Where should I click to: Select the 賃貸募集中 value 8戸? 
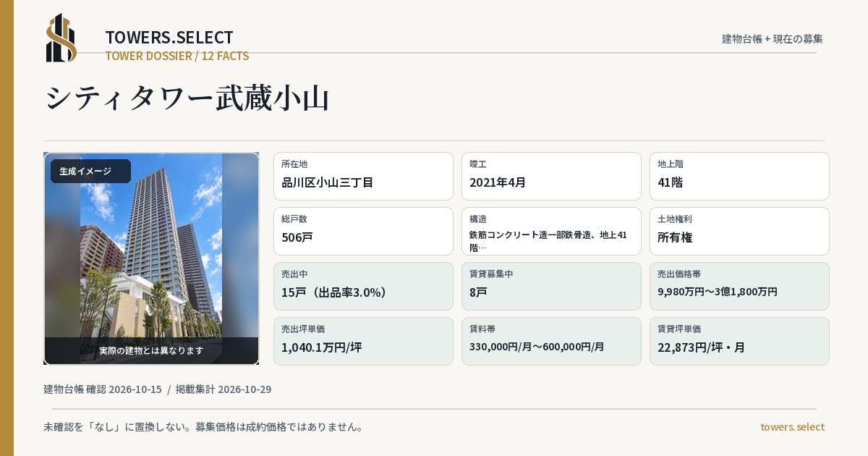tap(478, 292)
